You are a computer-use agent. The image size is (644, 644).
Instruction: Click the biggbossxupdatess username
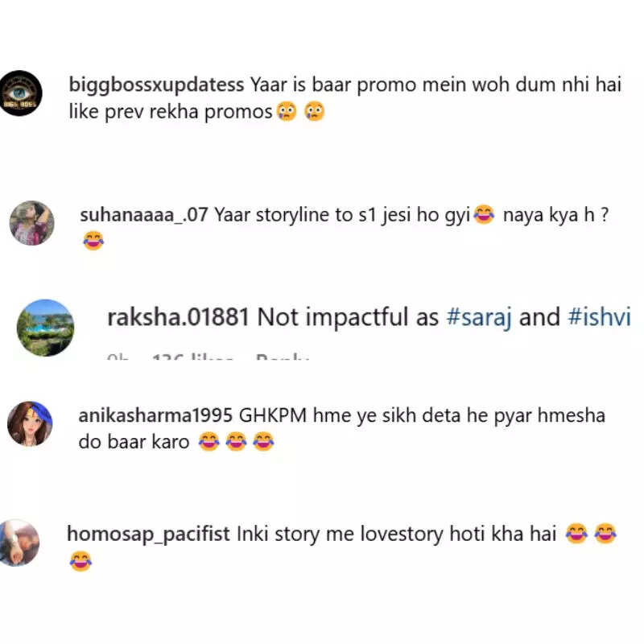[156, 85]
